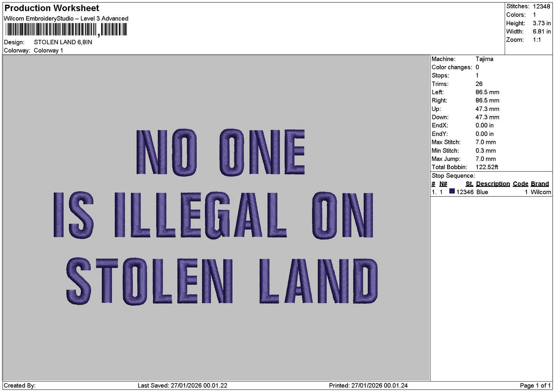Click the Max Jump label
The image size is (555, 392).
tap(446, 159)
